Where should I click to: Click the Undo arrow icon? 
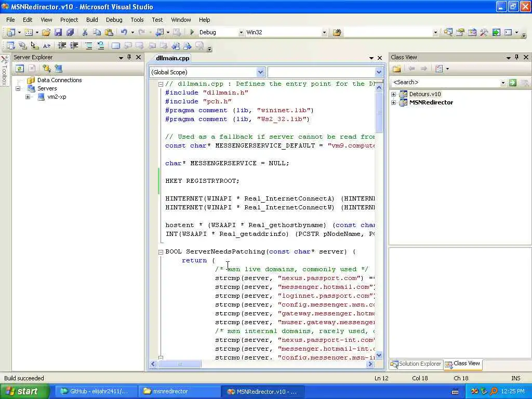pos(124,32)
